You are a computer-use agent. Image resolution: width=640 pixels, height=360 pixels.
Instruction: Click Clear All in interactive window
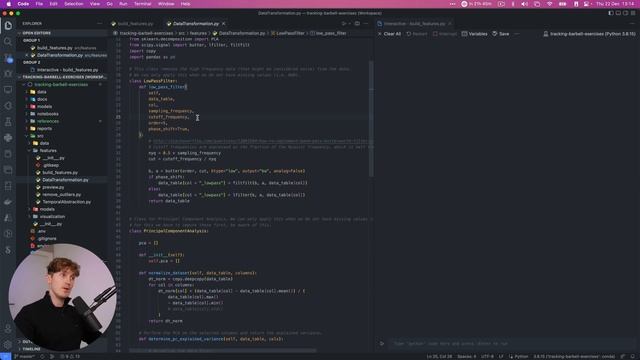[389, 34]
